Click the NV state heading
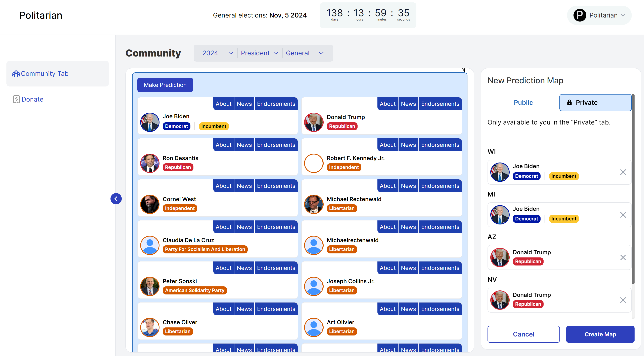644x356 pixels. pos(492,280)
